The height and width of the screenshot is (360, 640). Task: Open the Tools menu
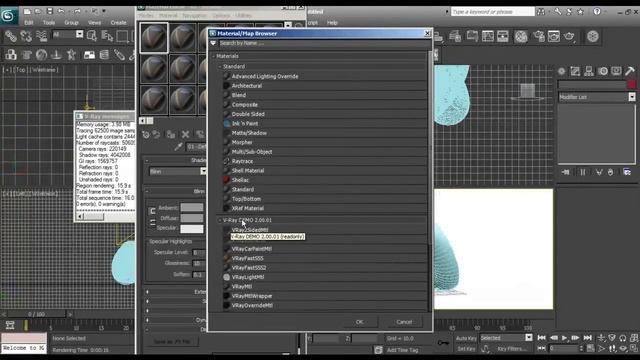click(49, 23)
